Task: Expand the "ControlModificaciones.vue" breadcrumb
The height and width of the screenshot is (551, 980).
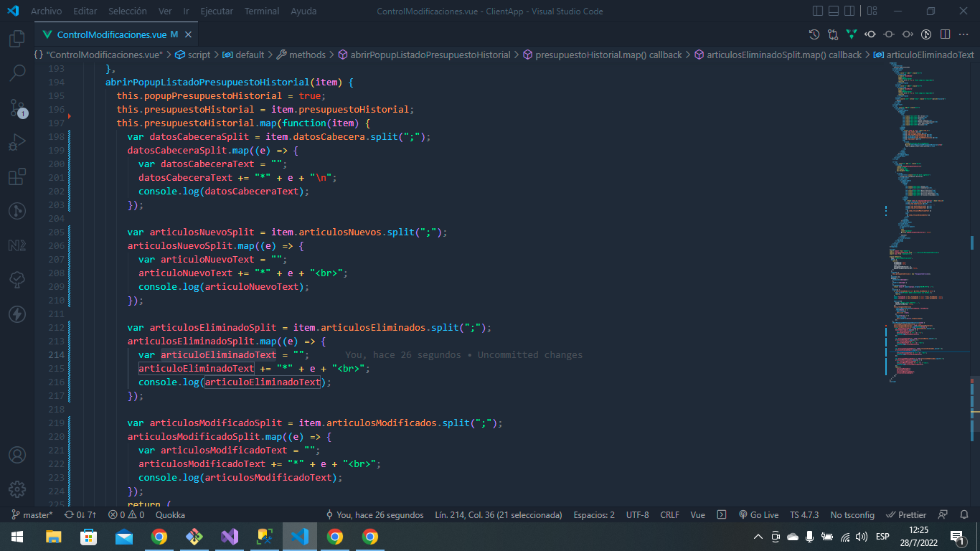Action: click(x=98, y=55)
